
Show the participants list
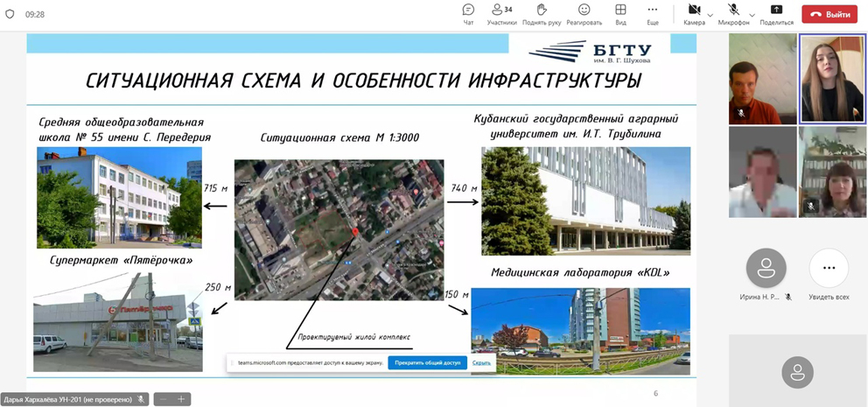coord(501,14)
